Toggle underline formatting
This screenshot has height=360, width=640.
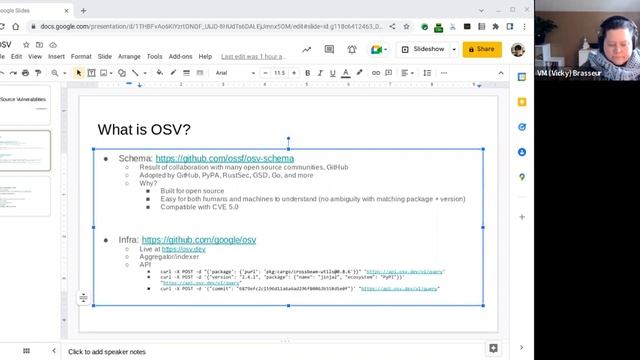click(333, 73)
